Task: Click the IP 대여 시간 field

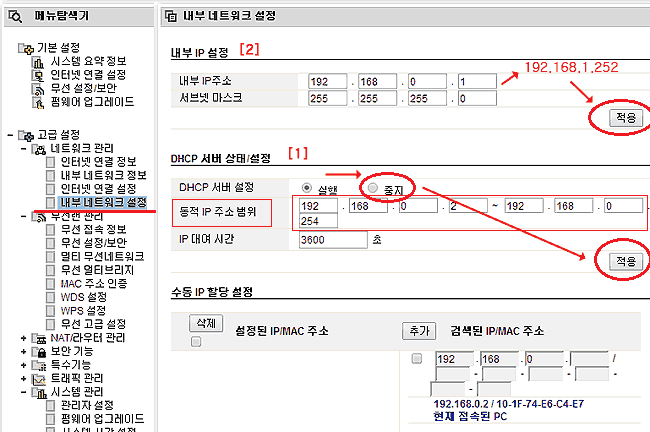Action: (x=333, y=240)
